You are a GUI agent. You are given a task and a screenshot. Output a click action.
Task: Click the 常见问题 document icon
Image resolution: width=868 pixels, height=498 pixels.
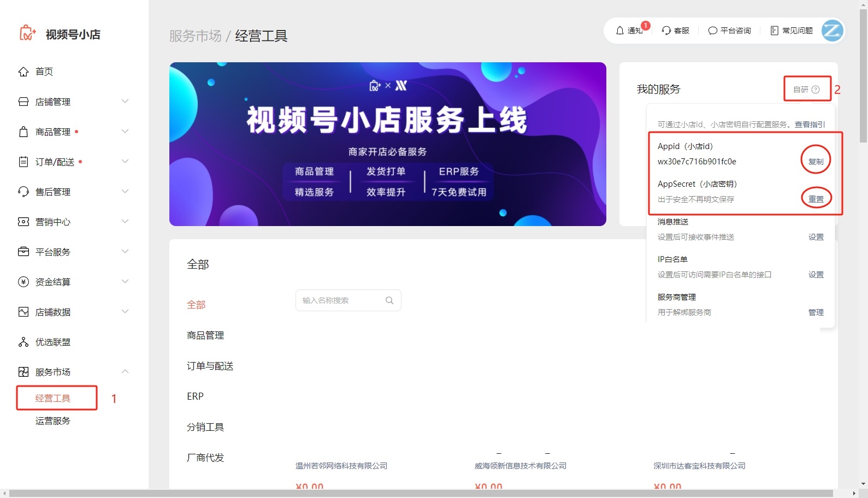(x=775, y=31)
